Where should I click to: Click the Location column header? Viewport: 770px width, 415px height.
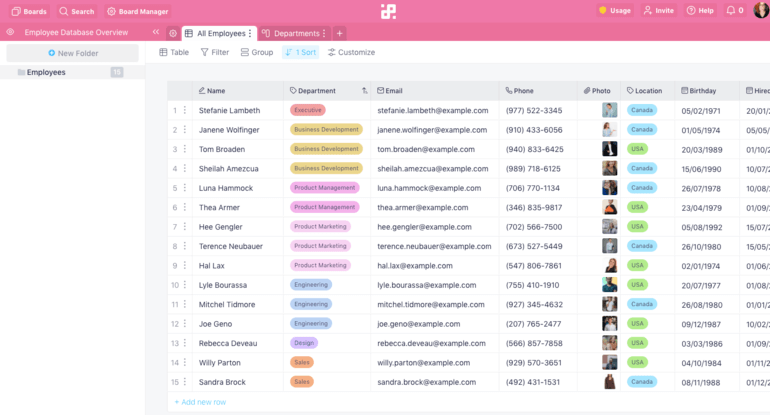pos(647,91)
